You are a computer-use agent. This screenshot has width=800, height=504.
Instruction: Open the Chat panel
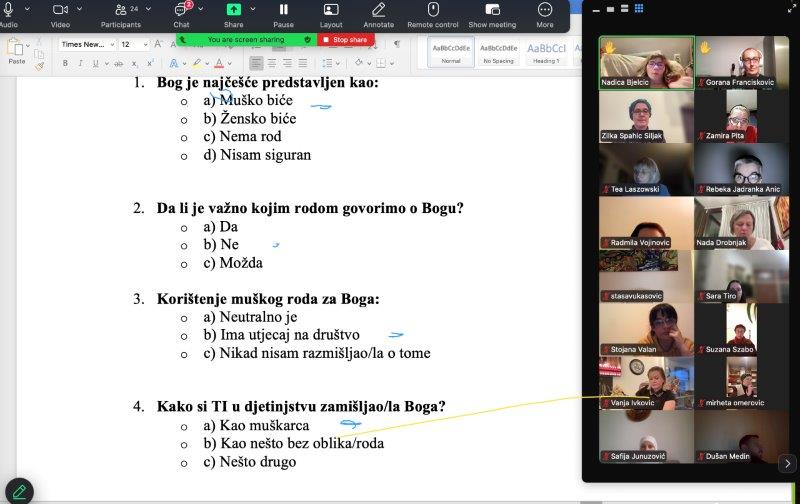tap(180, 10)
